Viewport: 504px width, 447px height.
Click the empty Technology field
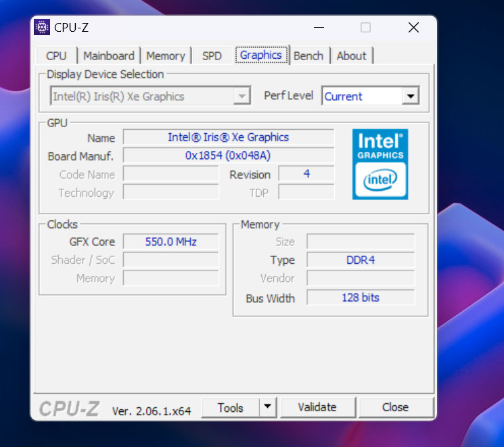coord(170,192)
